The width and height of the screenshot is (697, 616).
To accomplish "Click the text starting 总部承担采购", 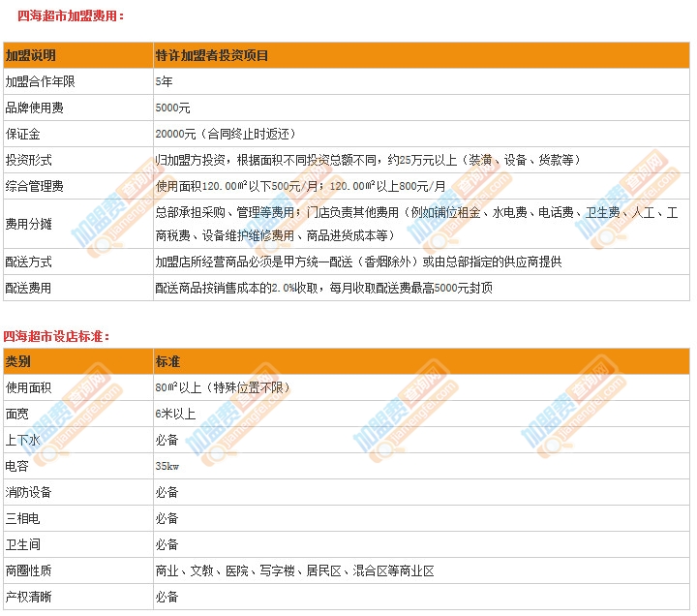I will 417,224.
